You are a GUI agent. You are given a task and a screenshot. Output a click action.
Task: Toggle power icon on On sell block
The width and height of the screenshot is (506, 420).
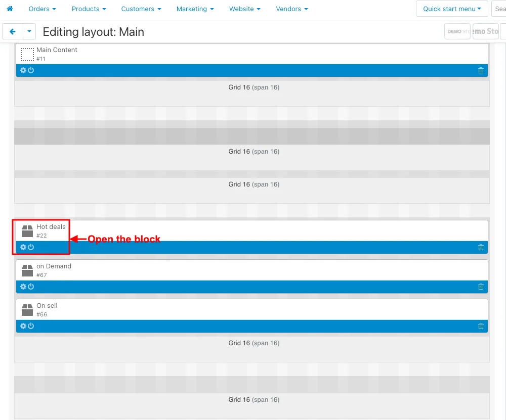tap(31, 326)
